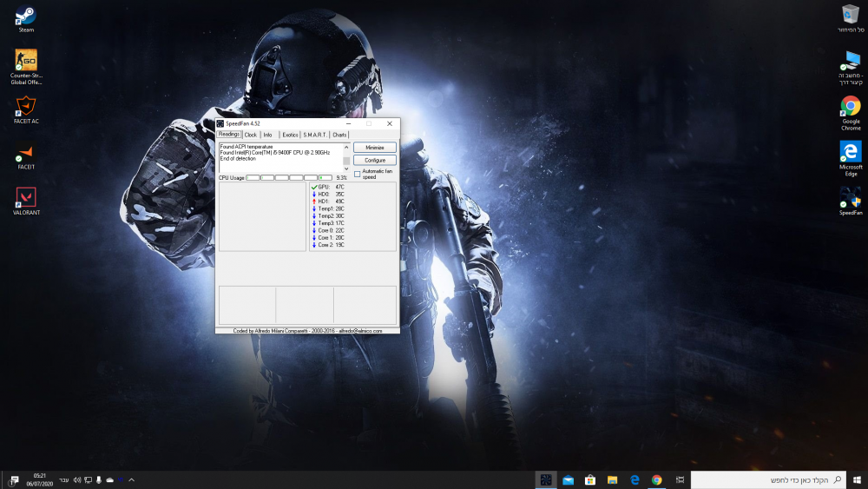Click the Minimize button in SpeedFan
The image size is (868, 489).
(375, 148)
